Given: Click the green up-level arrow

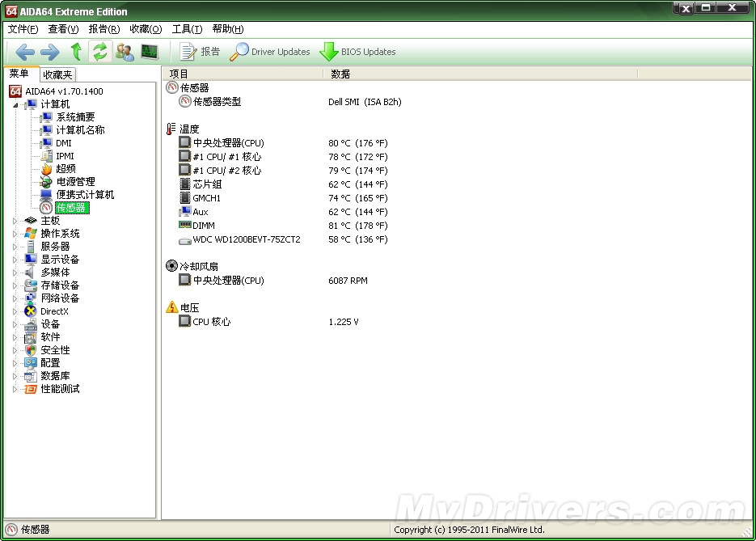Looking at the screenshot, I should point(76,52).
